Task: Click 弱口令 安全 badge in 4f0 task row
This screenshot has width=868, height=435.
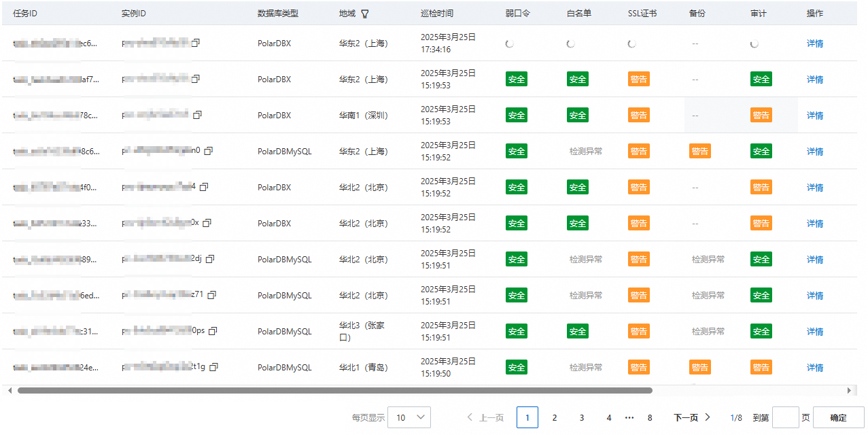Action: (x=517, y=187)
